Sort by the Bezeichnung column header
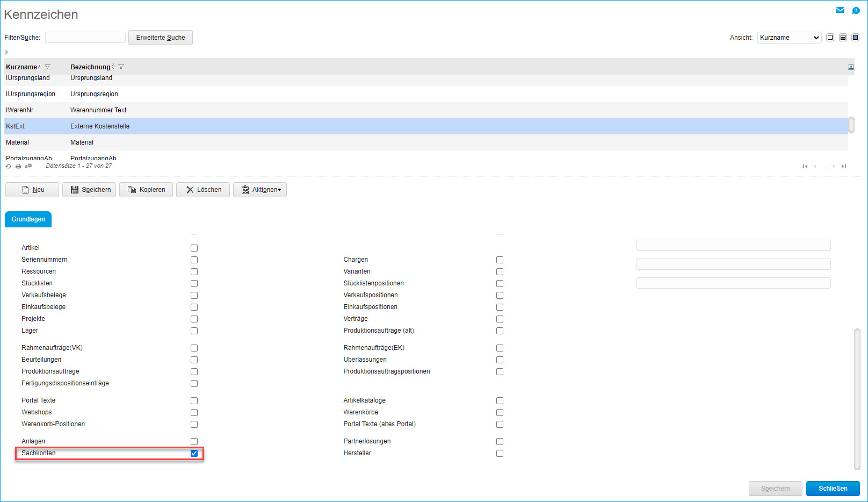This screenshot has width=868, height=502. click(90, 67)
